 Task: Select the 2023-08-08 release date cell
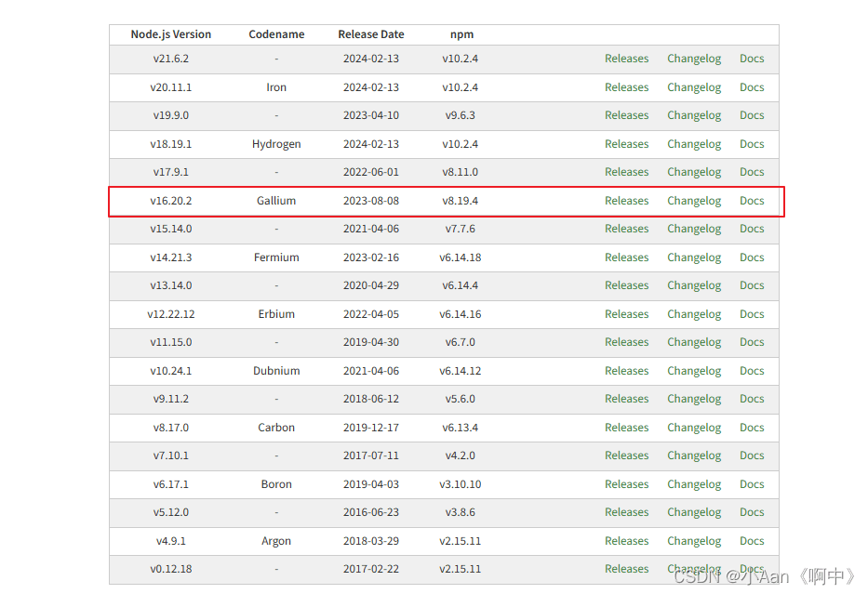pyautogui.click(x=370, y=202)
